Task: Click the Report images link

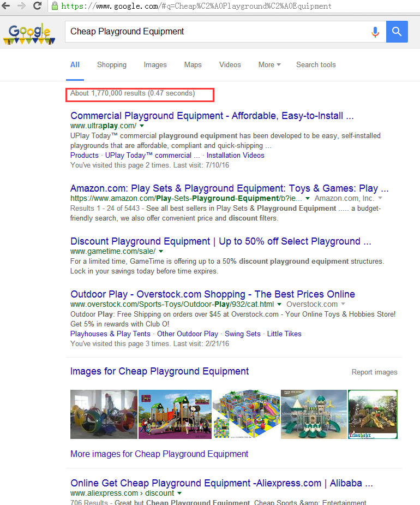Action: pyautogui.click(x=374, y=372)
